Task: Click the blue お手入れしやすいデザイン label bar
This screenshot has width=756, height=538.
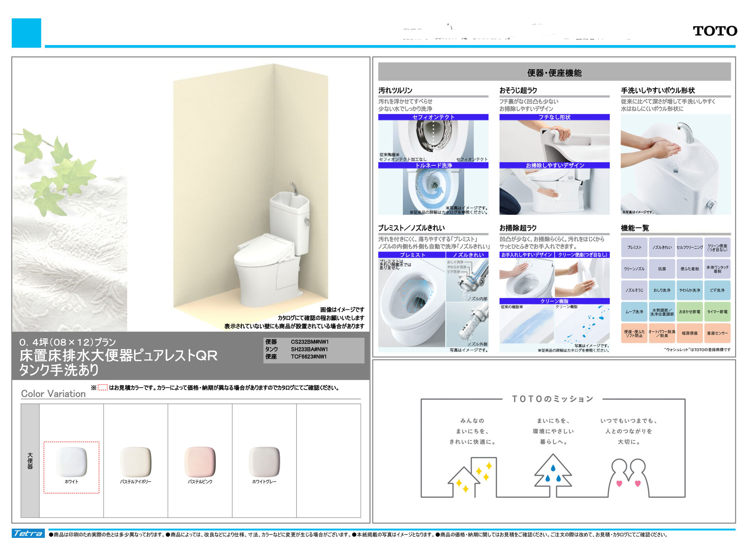Action: pyautogui.click(x=527, y=255)
